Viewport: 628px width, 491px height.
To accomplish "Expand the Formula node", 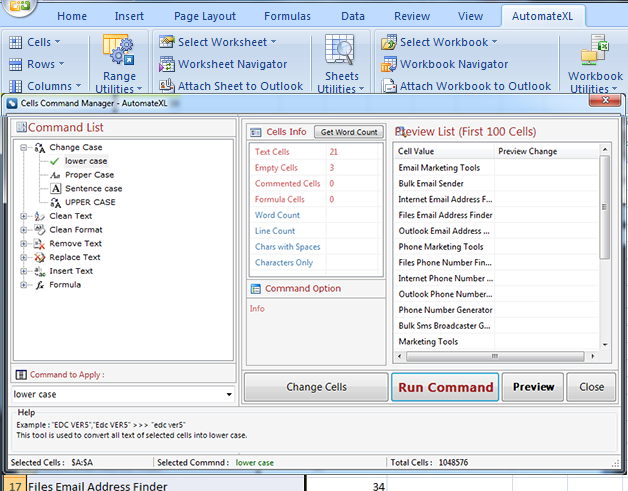I will 24,285.
